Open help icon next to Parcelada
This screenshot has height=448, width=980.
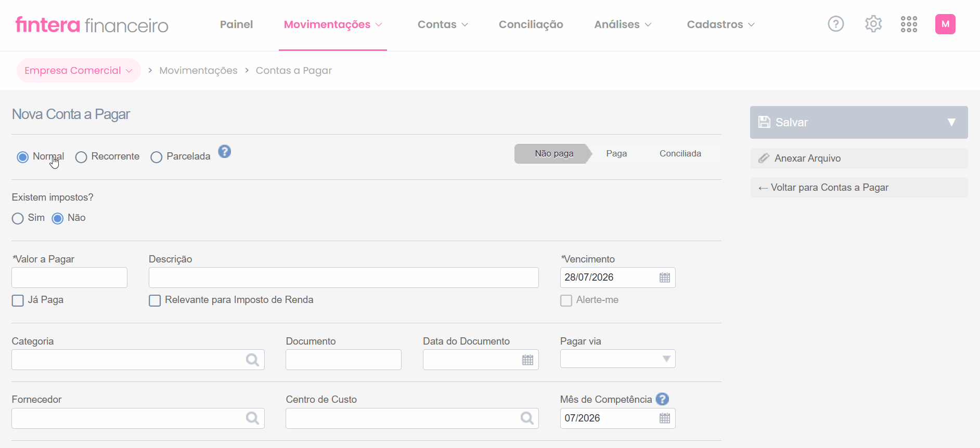tap(224, 151)
